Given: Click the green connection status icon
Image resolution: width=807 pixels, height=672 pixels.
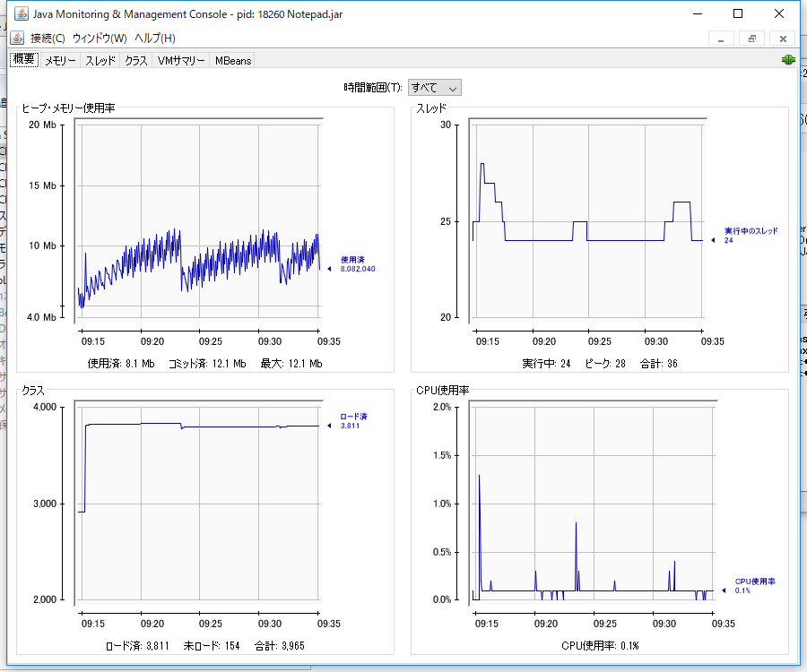Looking at the screenshot, I should click(x=788, y=60).
